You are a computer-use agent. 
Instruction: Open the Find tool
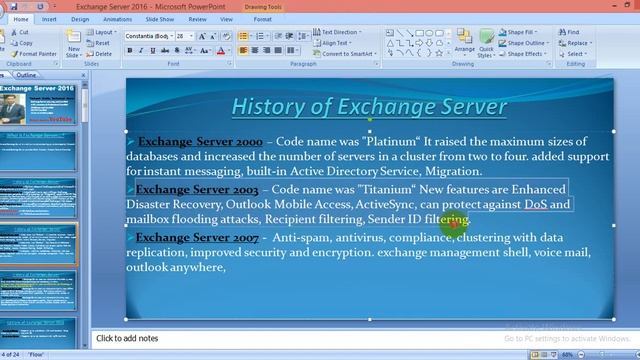click(x=569, y=32)
